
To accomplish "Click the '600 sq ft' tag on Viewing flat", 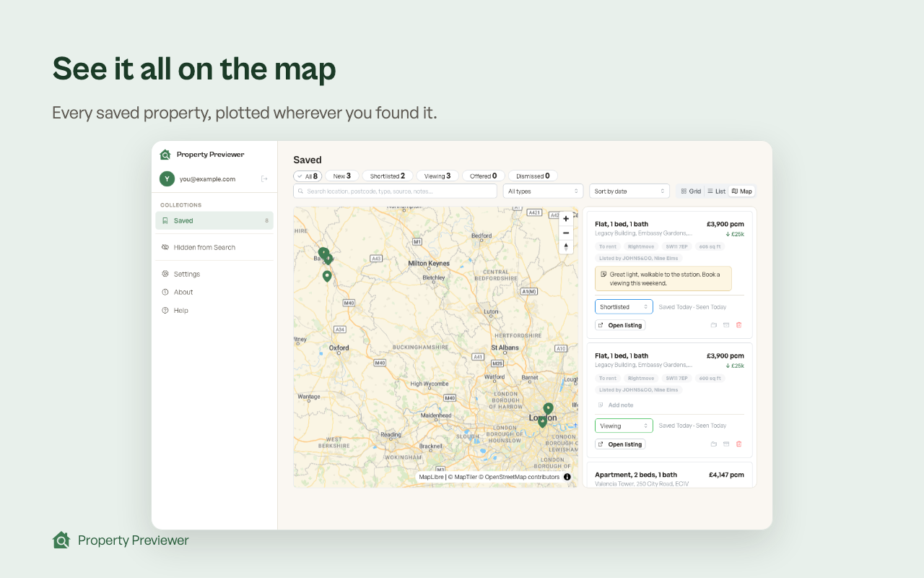I will pyautogui.click(x=710, y=378).
